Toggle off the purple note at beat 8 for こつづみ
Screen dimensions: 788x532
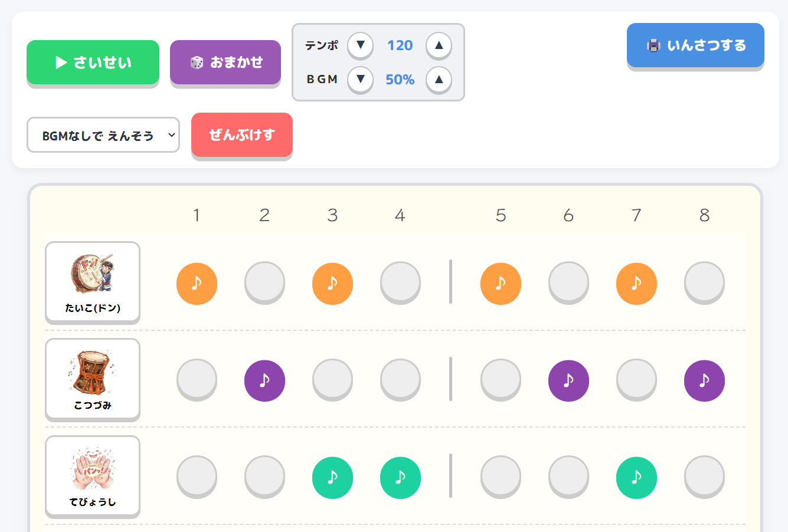pos(704,380)
